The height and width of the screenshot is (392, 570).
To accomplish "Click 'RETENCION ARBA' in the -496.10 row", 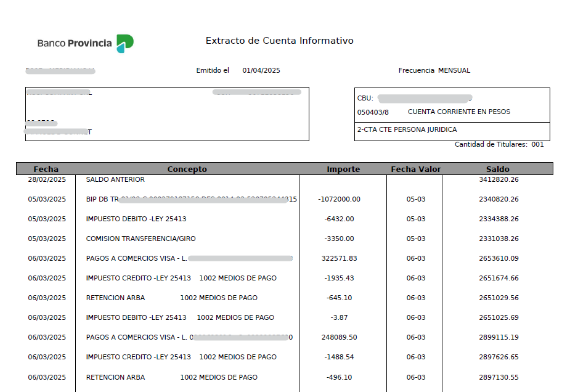I will (115, 377).
